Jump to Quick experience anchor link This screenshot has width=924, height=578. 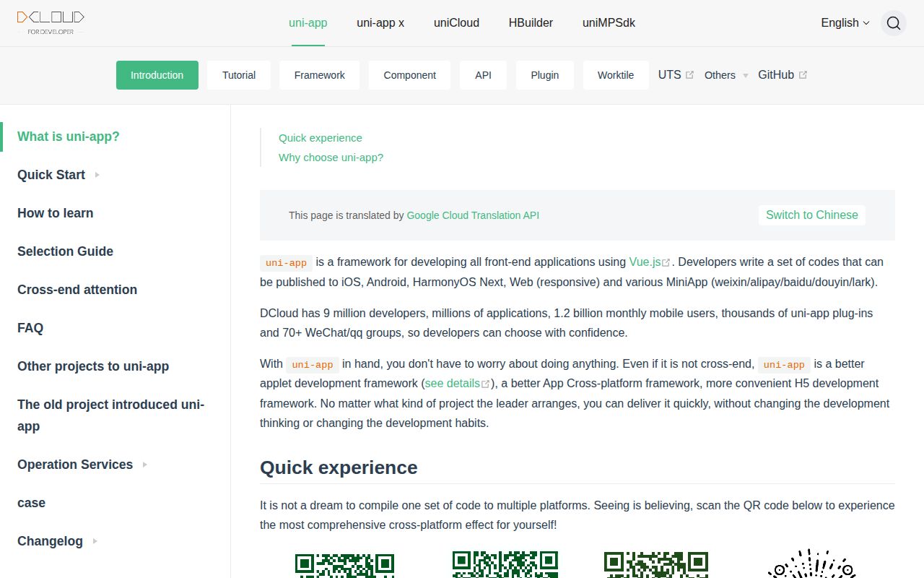[321, 138]
